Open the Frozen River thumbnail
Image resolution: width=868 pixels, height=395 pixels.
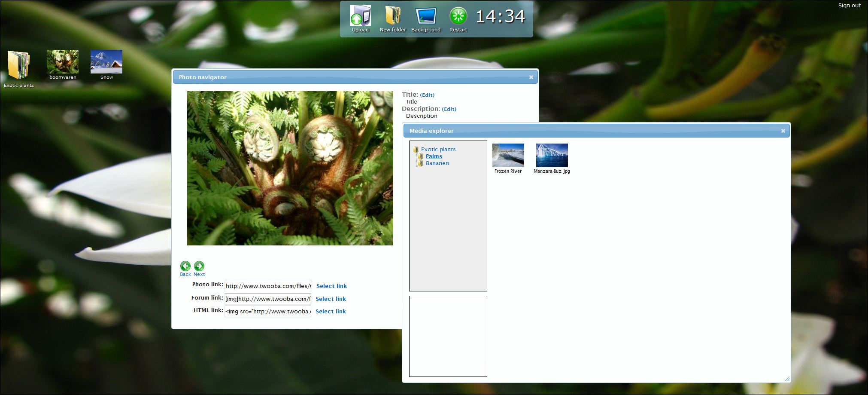(x=508, y=156)
